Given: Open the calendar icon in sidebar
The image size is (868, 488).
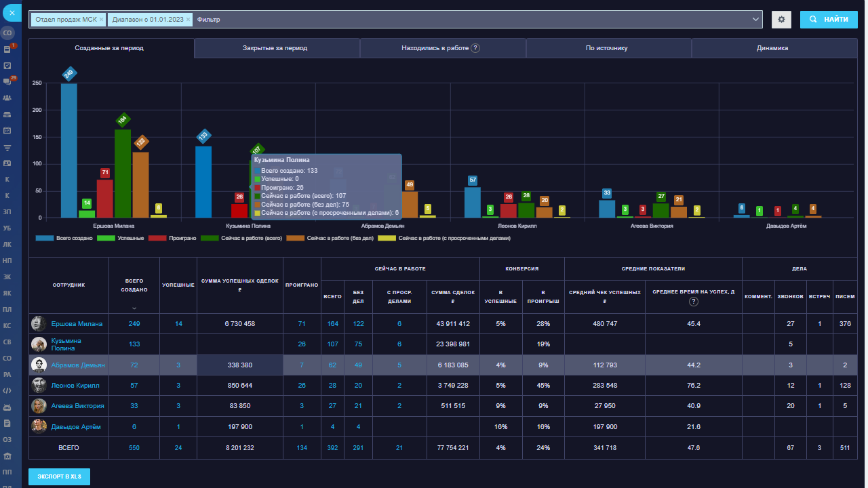Looking at the screenshot, I should tap(7, 130).
